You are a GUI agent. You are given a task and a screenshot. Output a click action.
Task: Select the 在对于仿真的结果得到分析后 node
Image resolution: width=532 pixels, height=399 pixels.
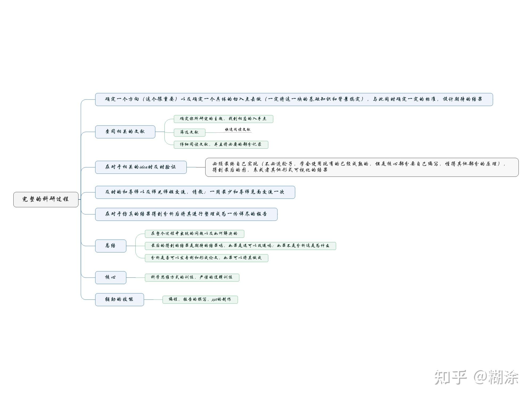click(186, 214)
